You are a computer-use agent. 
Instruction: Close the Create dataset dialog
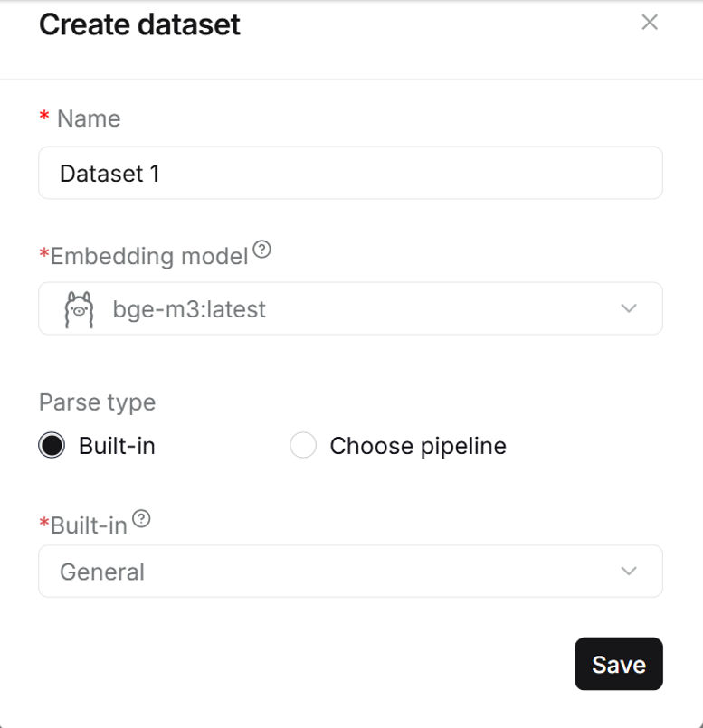point(649,23)
